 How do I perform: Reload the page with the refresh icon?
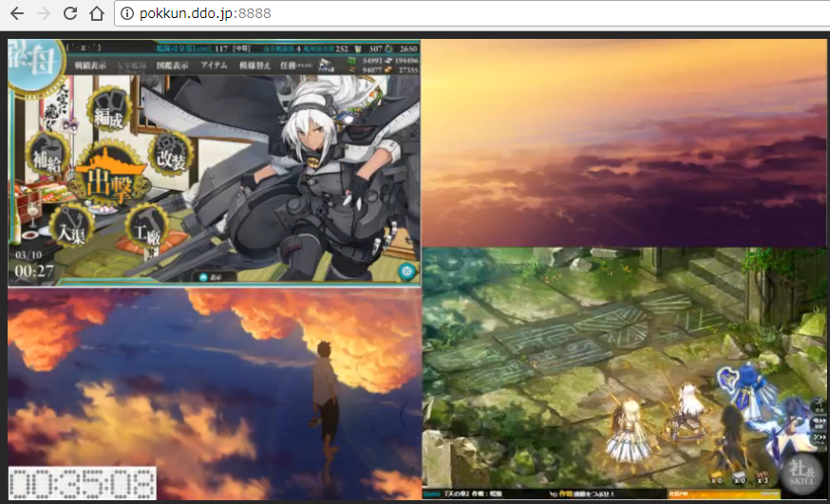[70, 13]
